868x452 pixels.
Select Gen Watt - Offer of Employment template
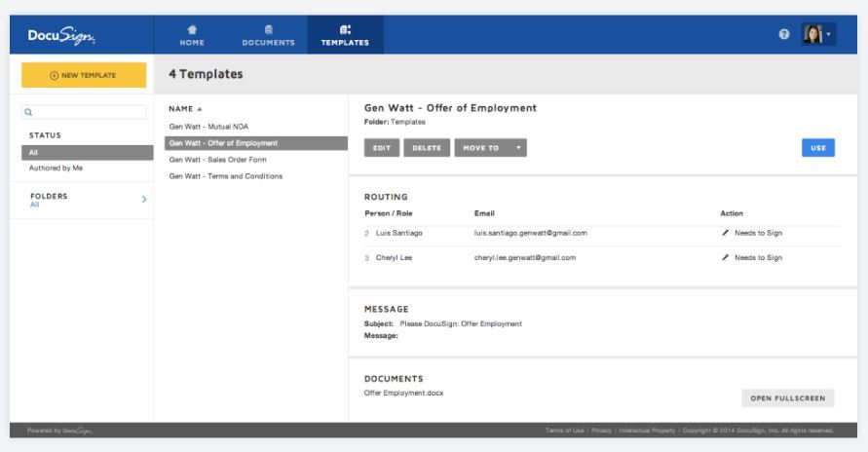tap(256, 143)
